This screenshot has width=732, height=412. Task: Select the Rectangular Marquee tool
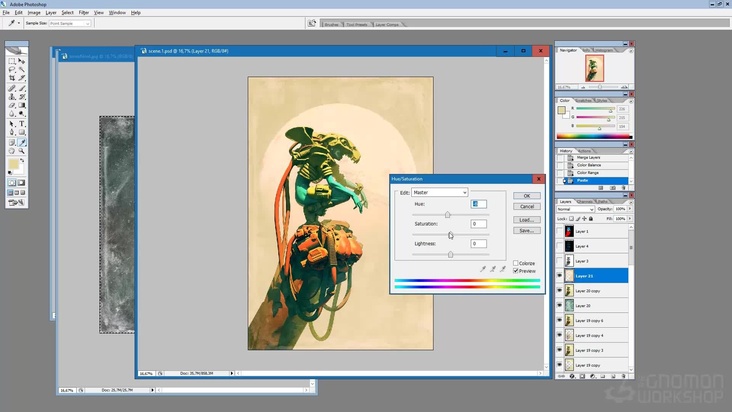(x=12, y=61)
